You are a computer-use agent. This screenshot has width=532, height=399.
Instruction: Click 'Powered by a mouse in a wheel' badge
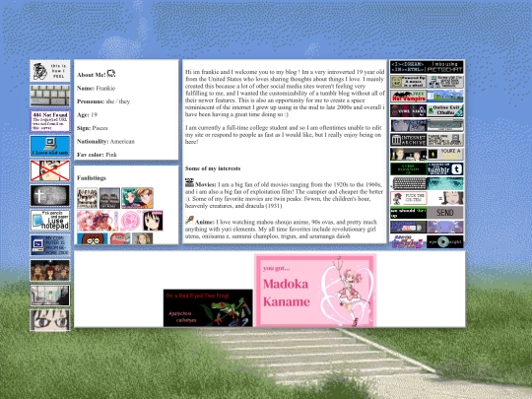tap(408, 82)
